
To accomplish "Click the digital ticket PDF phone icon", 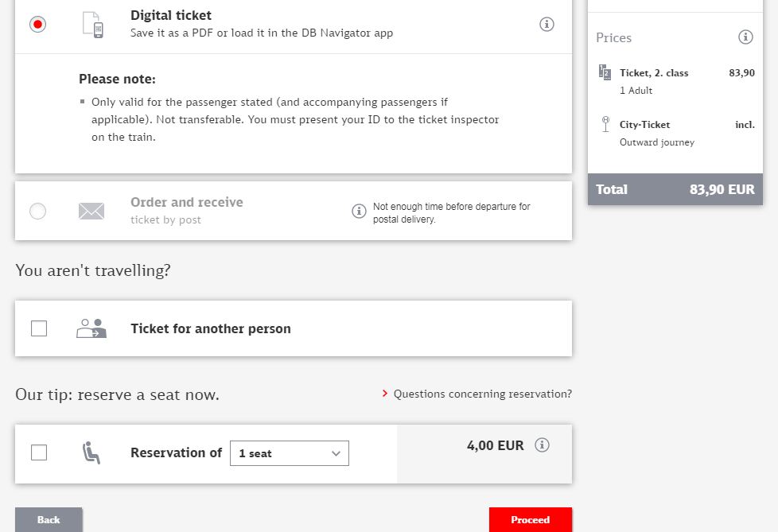I will coord(93,24).
